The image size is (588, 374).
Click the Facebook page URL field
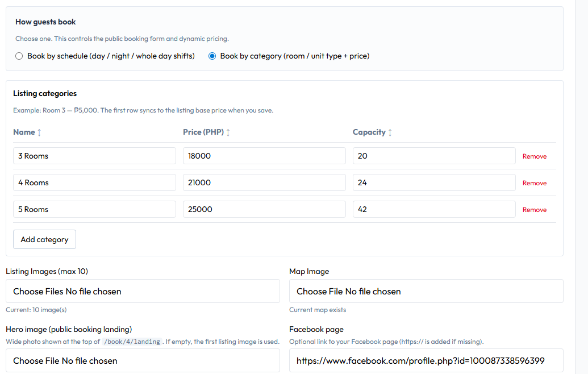tap(426, 361)
